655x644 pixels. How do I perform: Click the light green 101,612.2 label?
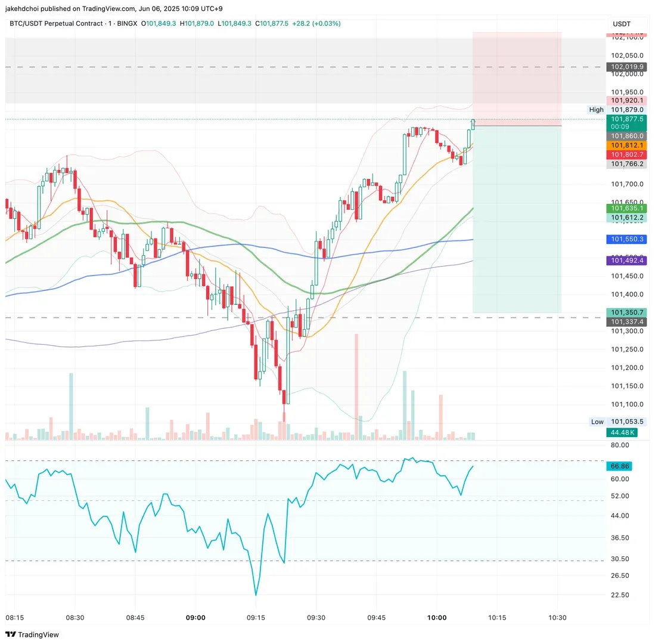pyautogui.click(x=626, y=217)
